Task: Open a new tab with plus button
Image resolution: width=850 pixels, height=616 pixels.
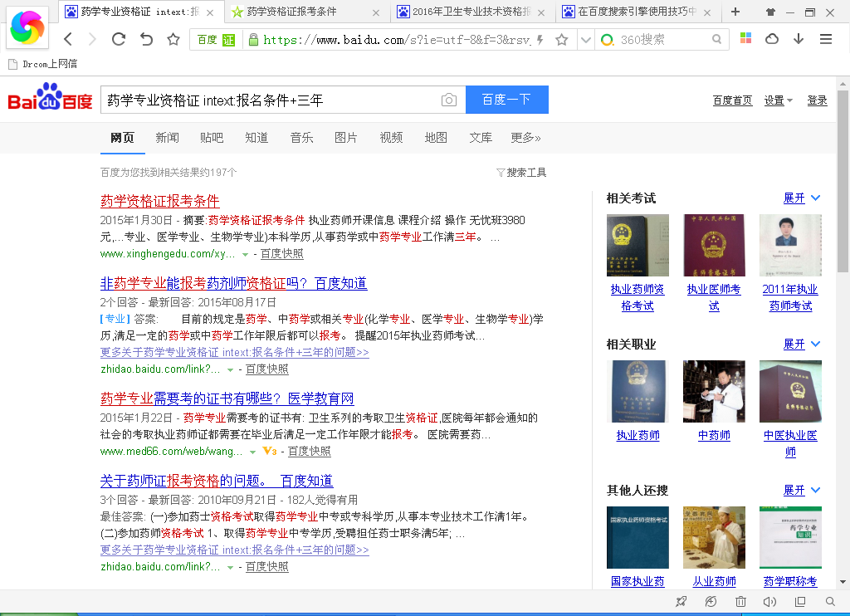Action: [735, 12]
